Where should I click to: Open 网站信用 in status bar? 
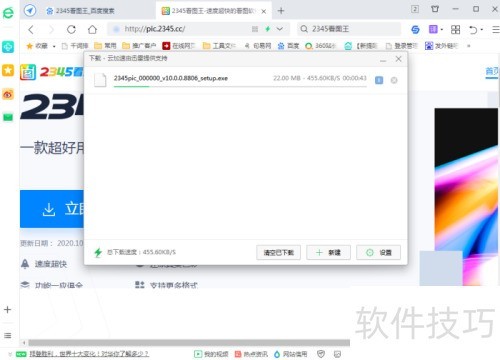290,354
